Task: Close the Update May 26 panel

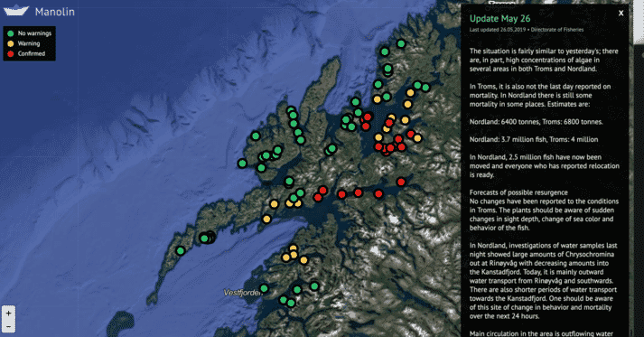Action: click(621, 14)
